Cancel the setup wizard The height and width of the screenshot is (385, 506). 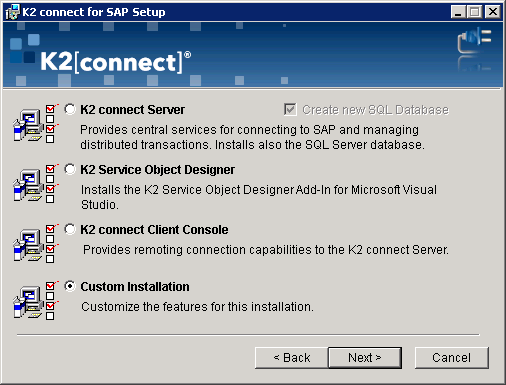click(x=452, y=358)
